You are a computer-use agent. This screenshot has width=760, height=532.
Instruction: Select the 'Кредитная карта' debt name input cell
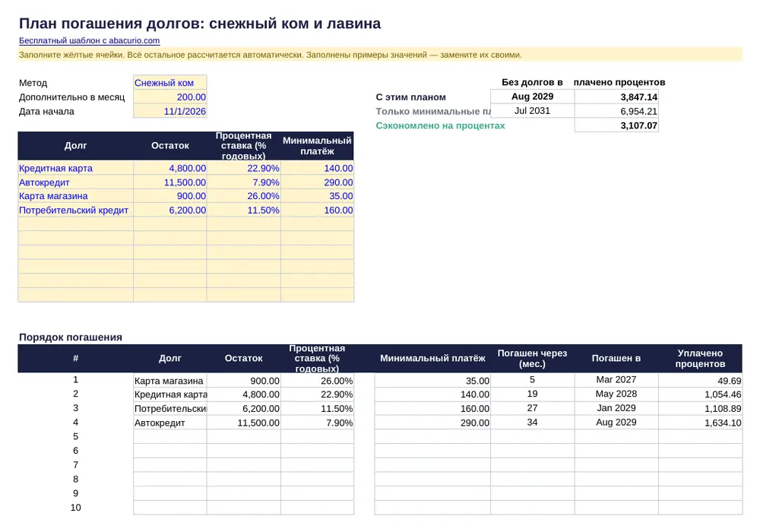[x=75, y=168]
